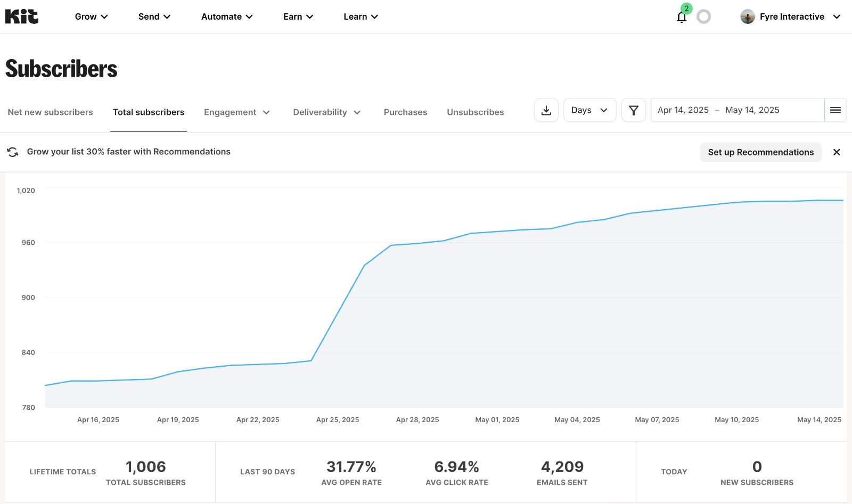Expand the Engagement dropdown
The image size is (852, 504).
pos(237,112)
